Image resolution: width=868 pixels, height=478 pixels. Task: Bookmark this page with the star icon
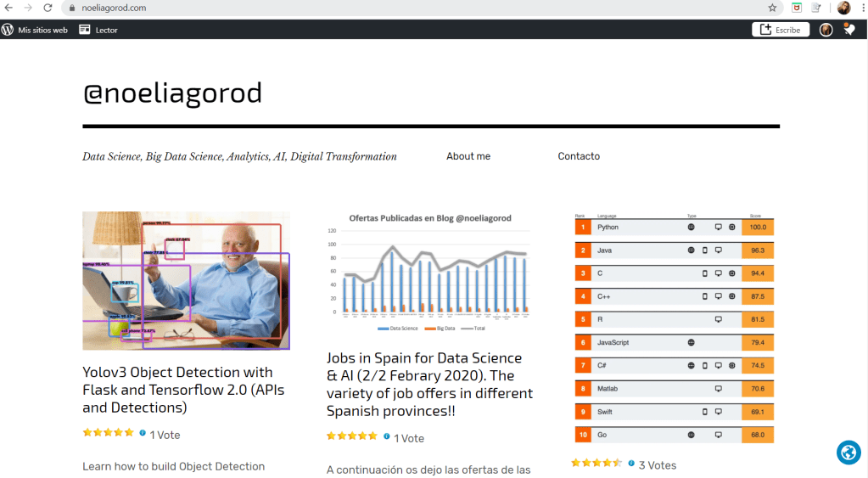coord(772,8)
